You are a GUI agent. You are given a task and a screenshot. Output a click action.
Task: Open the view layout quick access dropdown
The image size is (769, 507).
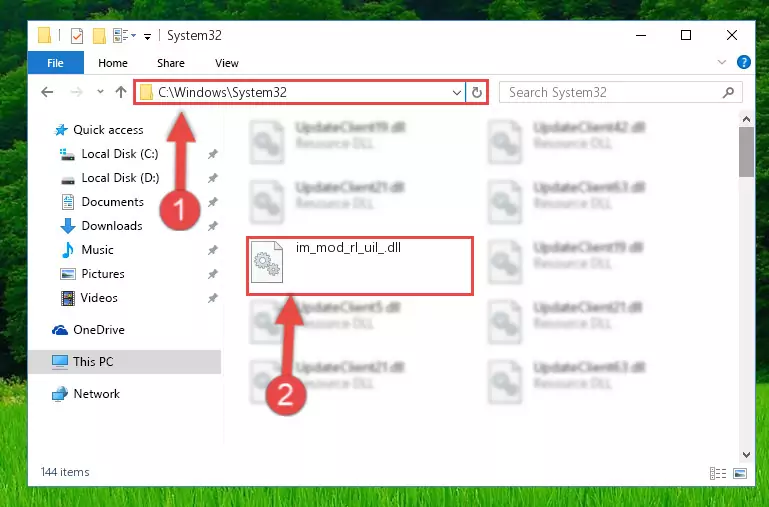(x=124, y=35)
